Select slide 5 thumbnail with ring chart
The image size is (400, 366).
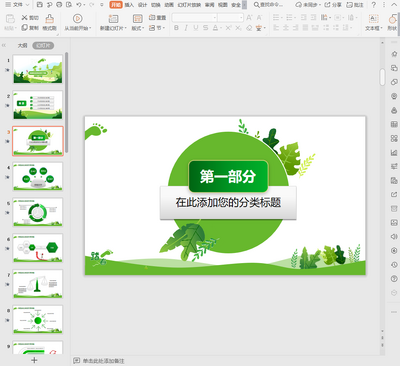tap(38, 212)
